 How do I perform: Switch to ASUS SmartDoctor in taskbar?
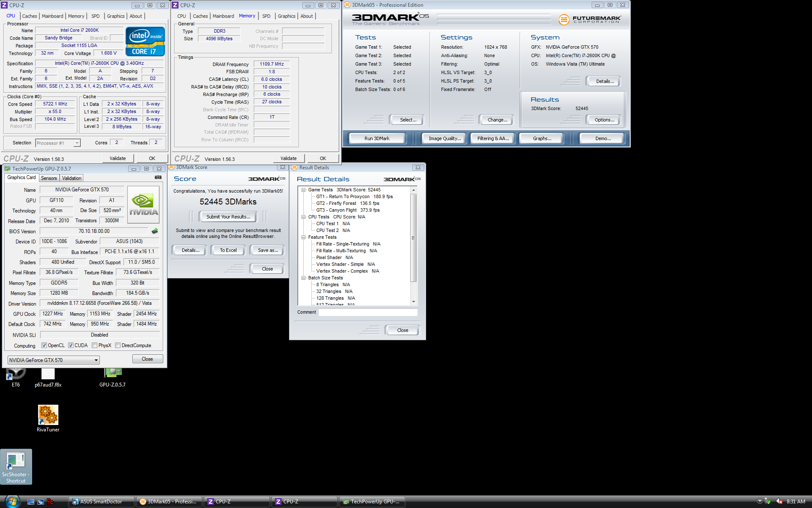(x=101, y=502)
